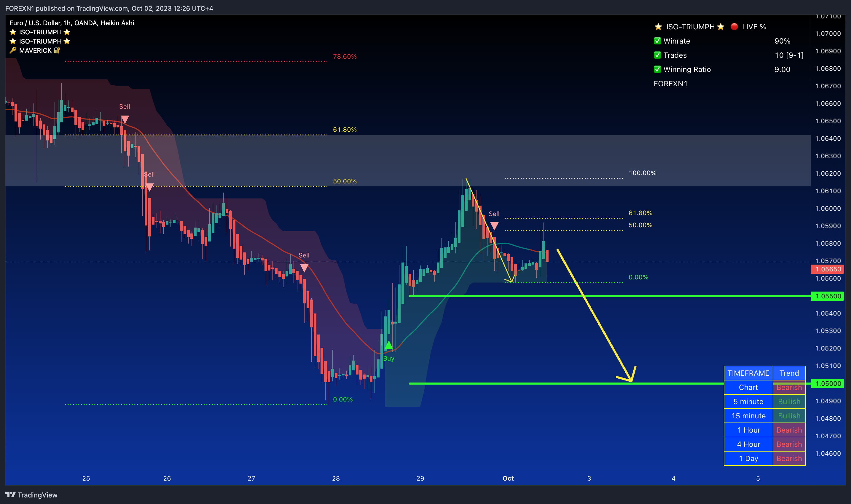Click the right 61.80% label near 1.06000

point(640,213)
